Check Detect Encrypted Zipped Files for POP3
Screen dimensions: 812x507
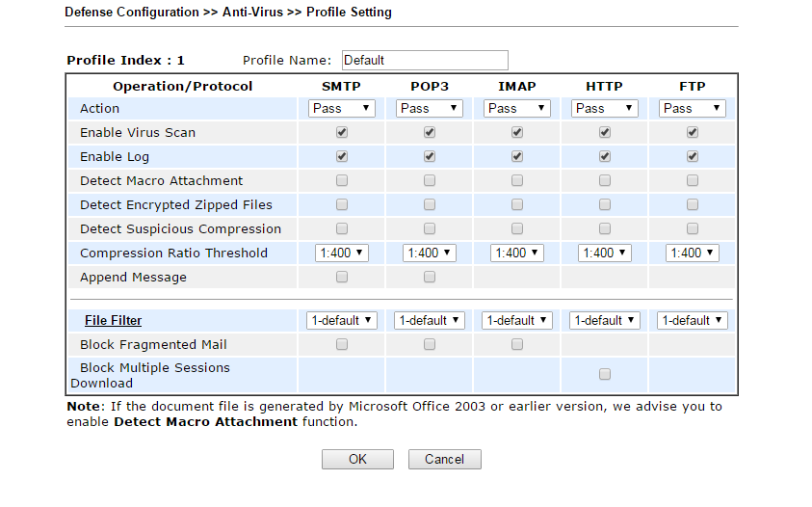430,204
